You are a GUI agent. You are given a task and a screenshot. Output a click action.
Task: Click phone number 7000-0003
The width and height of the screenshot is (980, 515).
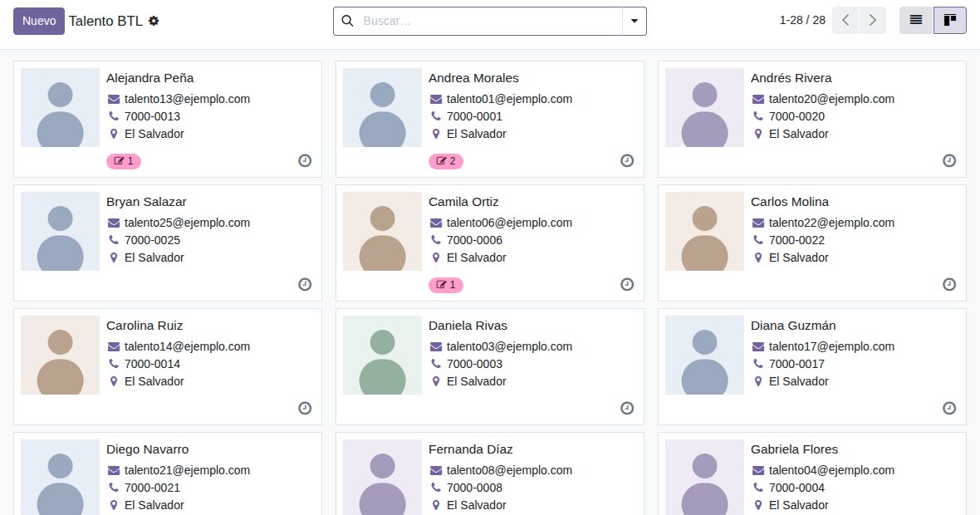click(x=474, y=364)
